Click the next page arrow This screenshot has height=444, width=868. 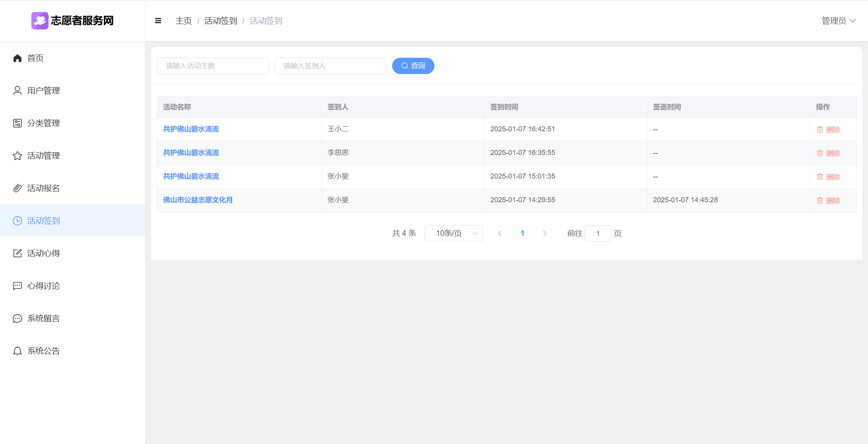pyautogui.click(x=544, y=233)
